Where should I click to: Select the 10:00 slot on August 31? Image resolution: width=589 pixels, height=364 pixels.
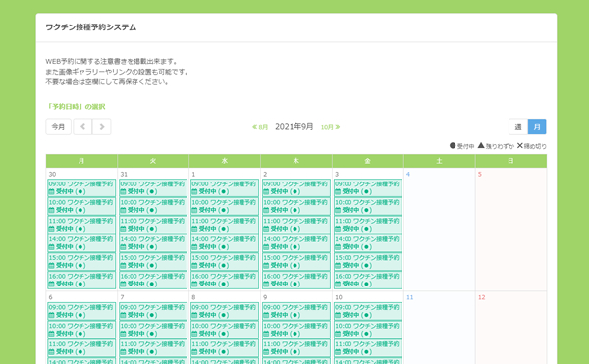[x=153, y=206]
